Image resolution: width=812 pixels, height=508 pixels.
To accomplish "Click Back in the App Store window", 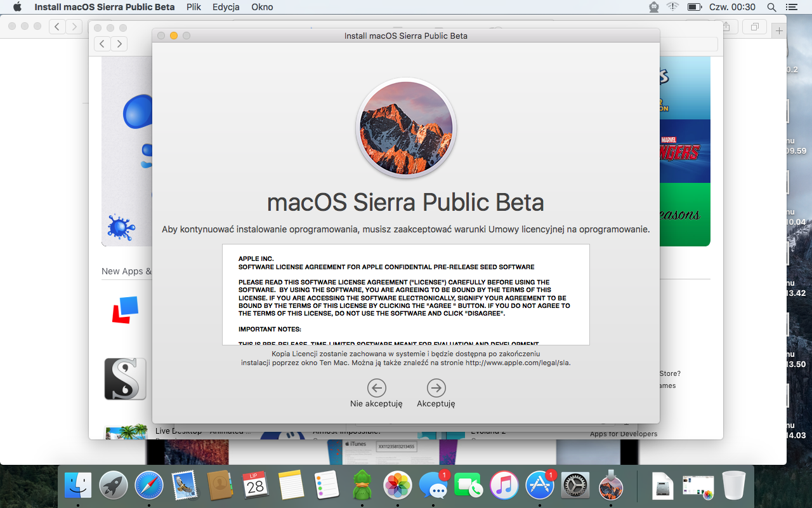I will pyautogui.click(x=103, y=44).
